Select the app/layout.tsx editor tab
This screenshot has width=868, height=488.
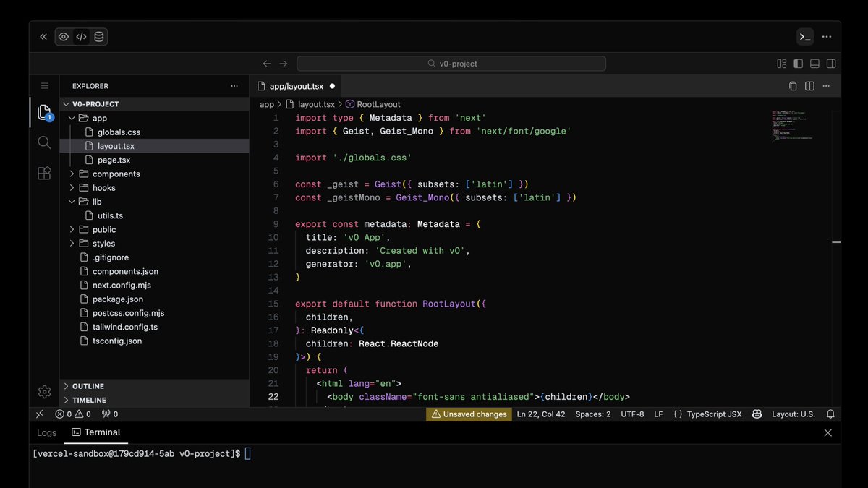297,86
